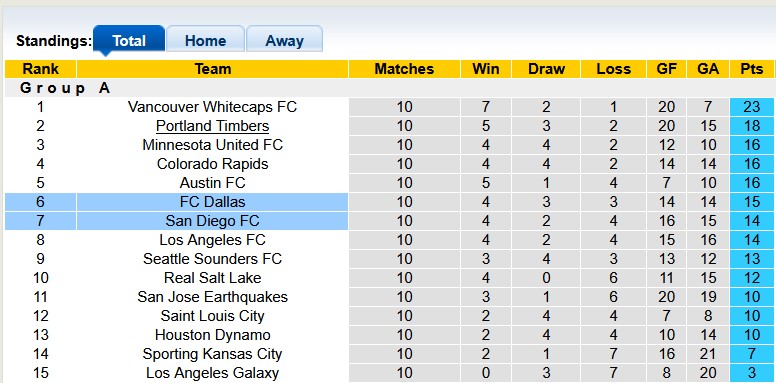Click Minnesota United FC team name
Image resolution: width=776 pixels, height=383 pixels.
pyautogui.click(x=212, y=145)
